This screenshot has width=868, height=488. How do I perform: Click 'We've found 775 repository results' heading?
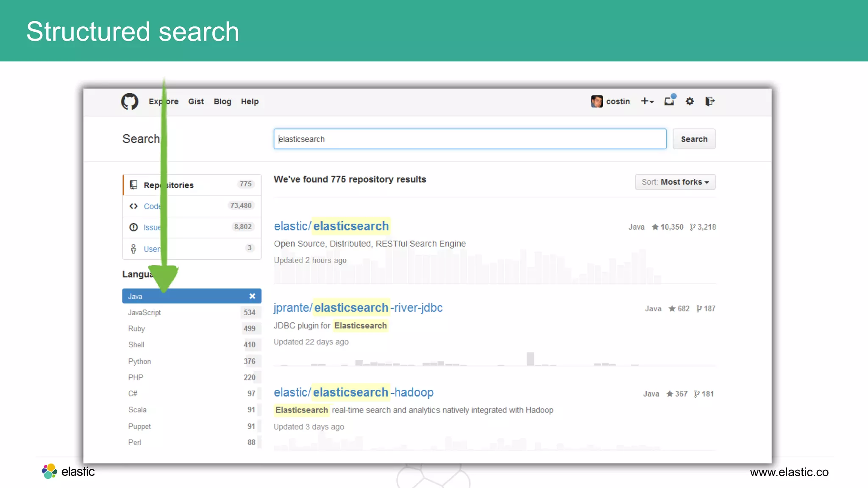(350, 179)
